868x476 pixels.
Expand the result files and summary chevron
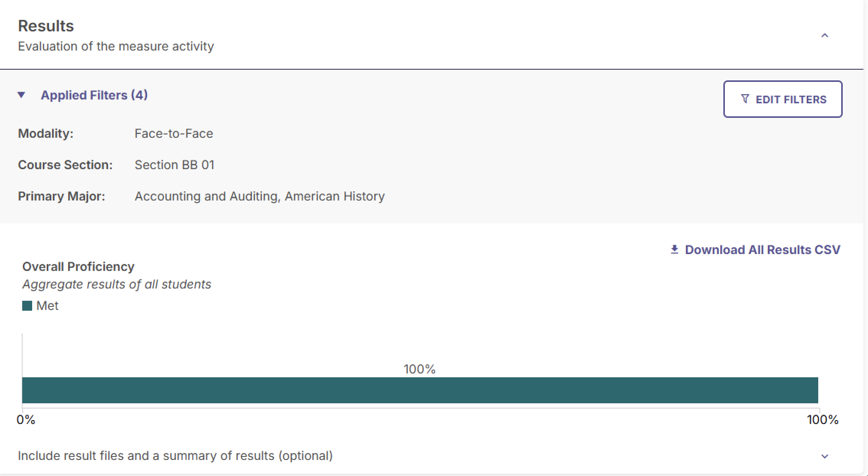tap(825, 456)
